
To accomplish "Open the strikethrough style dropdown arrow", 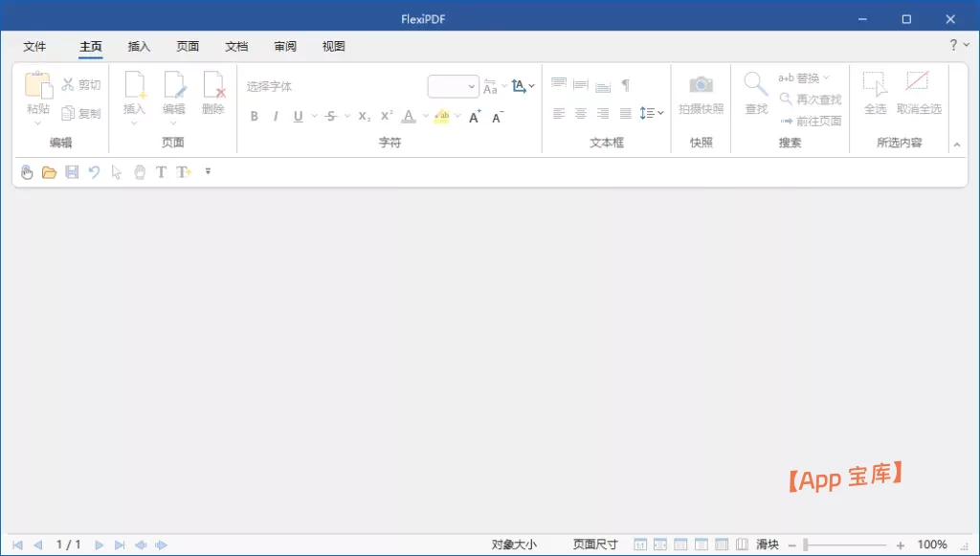I will click(346, 116).
